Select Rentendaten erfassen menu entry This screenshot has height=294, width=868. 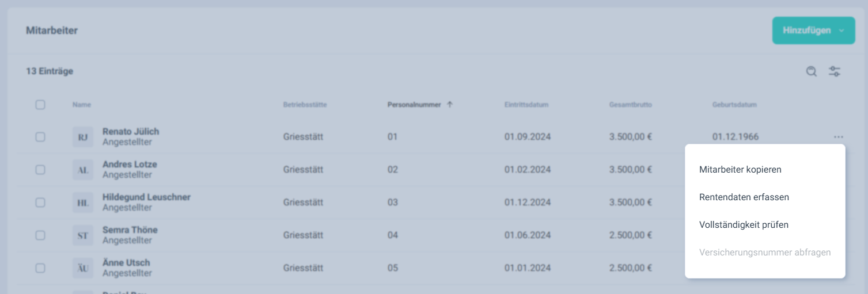point(744,197)
